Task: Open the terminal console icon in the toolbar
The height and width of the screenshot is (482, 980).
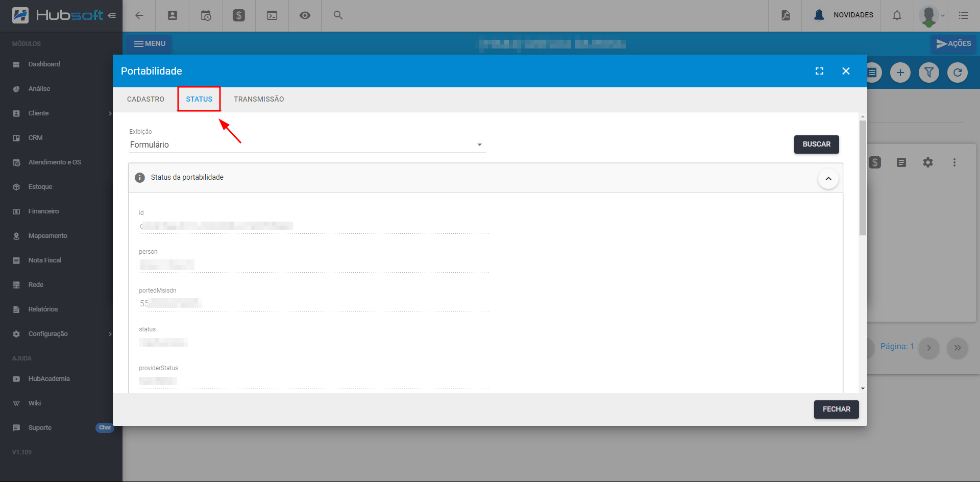Action: pos(272,15)
